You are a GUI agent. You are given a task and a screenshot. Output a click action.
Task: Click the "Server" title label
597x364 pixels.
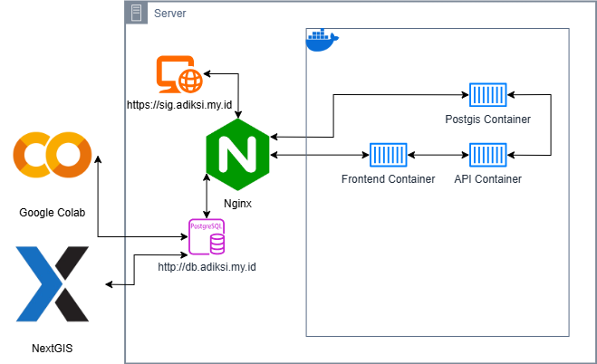170,13
